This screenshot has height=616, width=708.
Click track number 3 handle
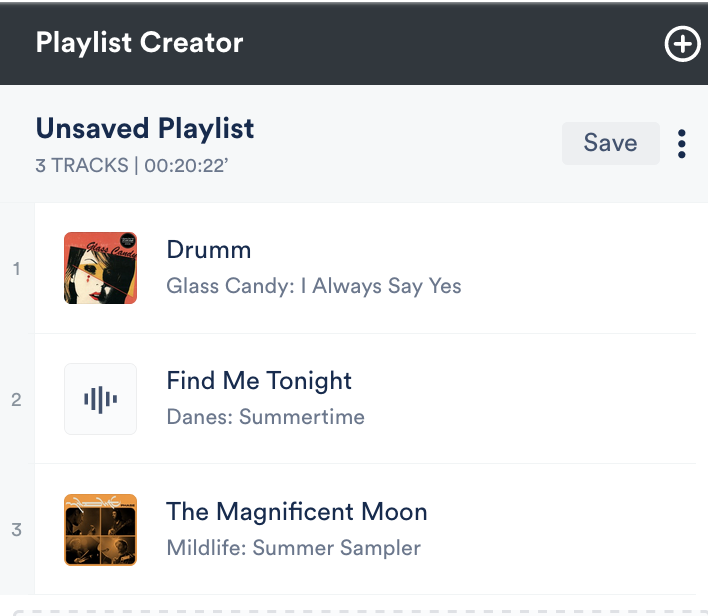pos(16,530)
